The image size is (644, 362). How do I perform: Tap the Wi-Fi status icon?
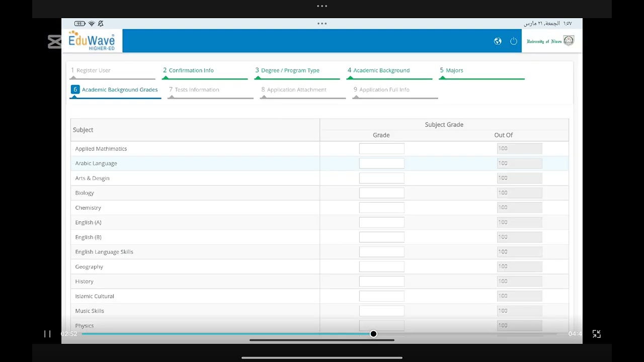coord(92,24)
